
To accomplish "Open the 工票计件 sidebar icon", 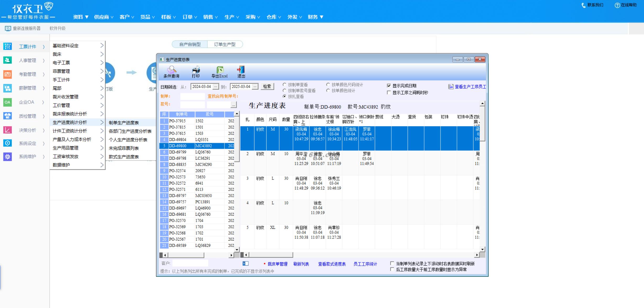I will coord(7,46).
